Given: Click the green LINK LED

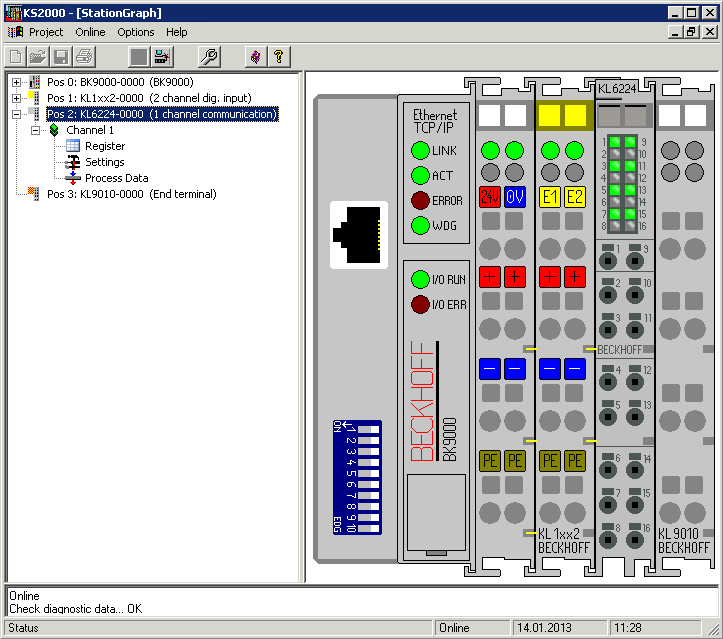Looking at the screenshot, I should pos(420,150).
